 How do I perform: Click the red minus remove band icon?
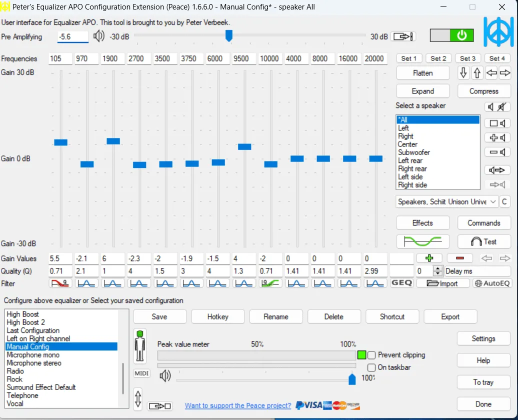click(460, 258)
